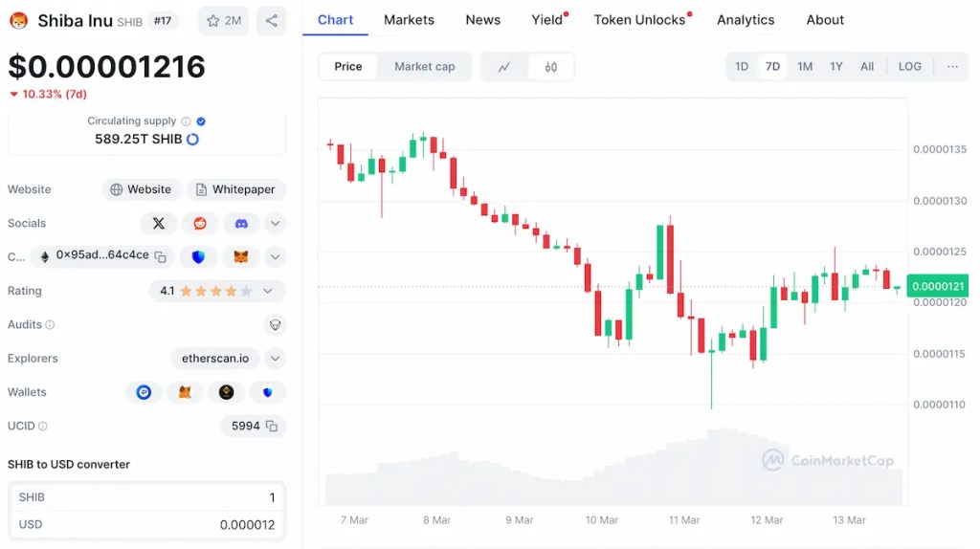This screenshot has height=549, width=980.
Task: Copy the UCID 5994 value
Action: click(272, 426)
